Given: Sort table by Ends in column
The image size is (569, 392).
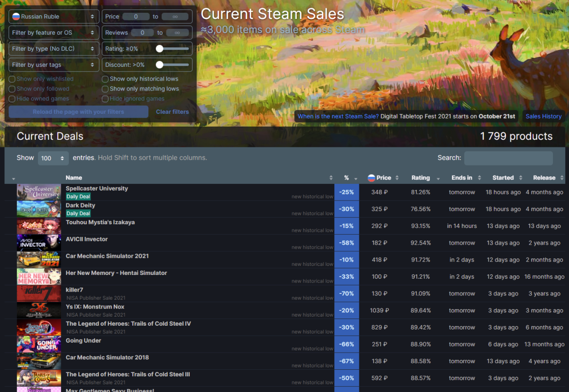Looking at the screenshot, I should click(x=462, y=178).
